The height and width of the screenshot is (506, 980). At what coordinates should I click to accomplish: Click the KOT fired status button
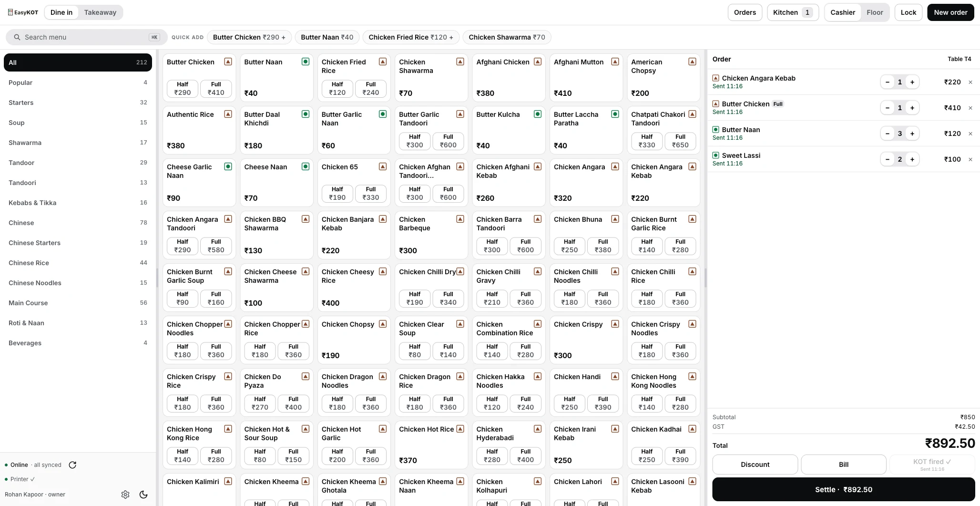(932, 465)
